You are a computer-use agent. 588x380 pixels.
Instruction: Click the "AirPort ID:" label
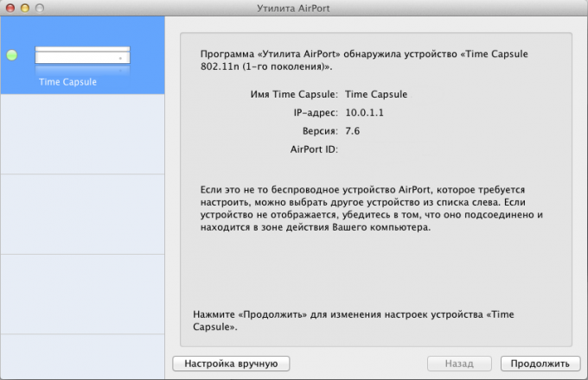tap(314, 149)
